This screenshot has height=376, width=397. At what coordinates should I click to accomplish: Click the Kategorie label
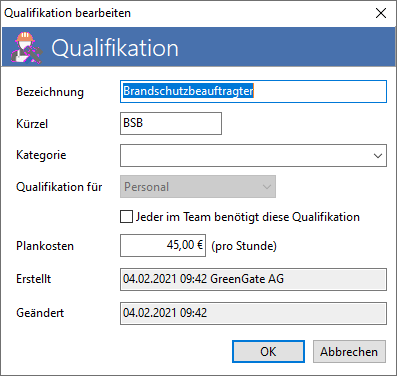tap(41, 155)
